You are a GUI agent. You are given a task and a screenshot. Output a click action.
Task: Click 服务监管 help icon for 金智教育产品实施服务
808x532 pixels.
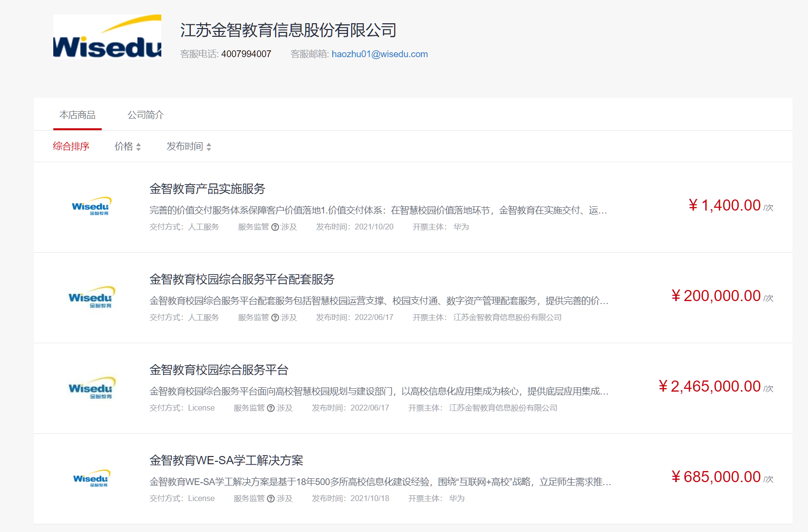coord(275,227)
